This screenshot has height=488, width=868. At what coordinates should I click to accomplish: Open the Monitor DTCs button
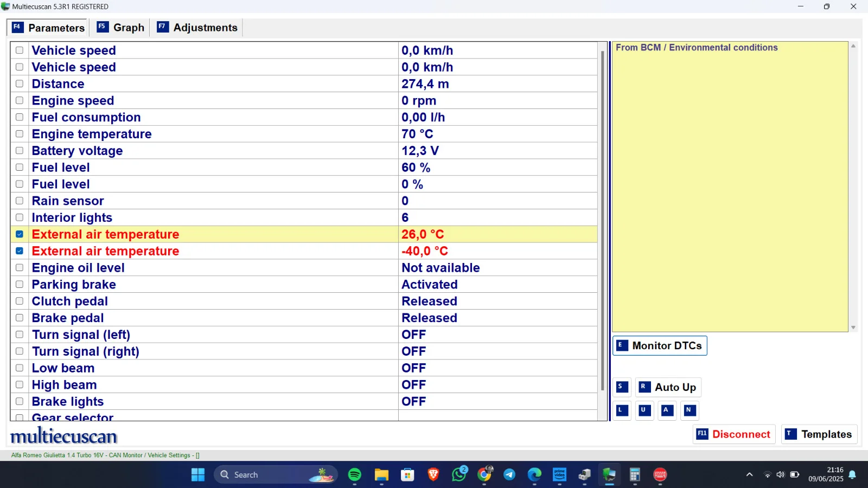pos(660,346)
